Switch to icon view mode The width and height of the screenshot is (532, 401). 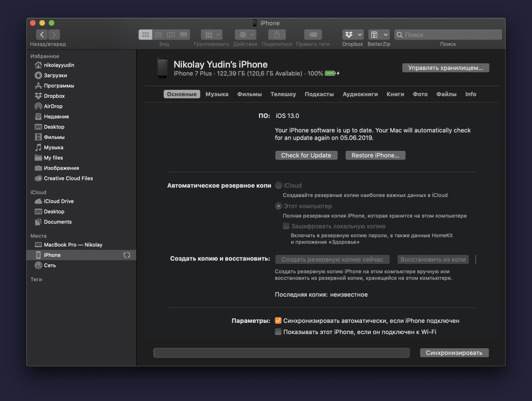145,34
